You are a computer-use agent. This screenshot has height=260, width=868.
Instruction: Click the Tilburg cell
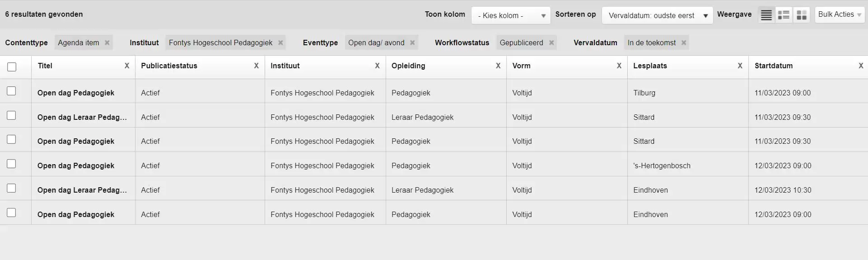click(644, 93)
